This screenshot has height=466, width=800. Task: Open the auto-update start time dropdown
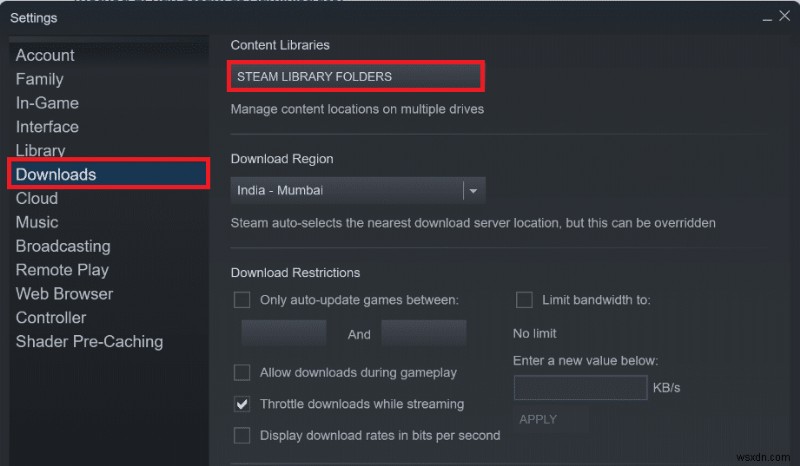[284, 334]
